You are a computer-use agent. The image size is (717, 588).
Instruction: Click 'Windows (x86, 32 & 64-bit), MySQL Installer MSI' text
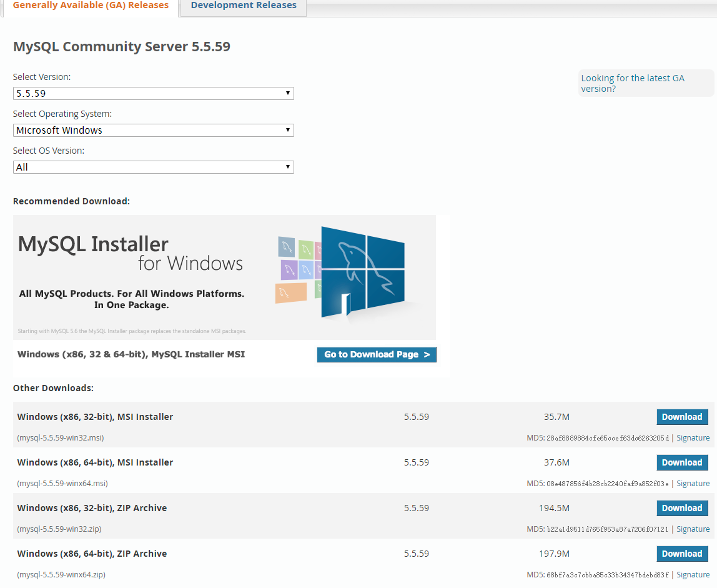tap(131, 354)
